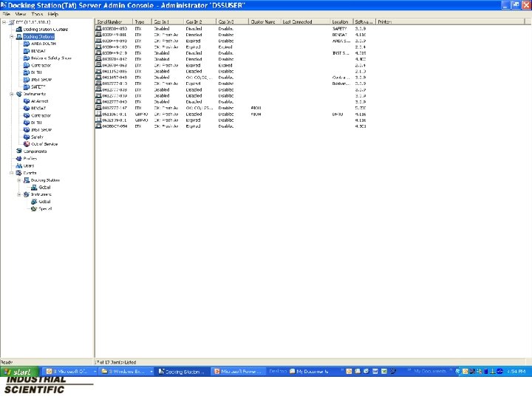The height and width of the screenshot is (399, 532).
Task: Click the Special events icon
Action: pos(34,208)
